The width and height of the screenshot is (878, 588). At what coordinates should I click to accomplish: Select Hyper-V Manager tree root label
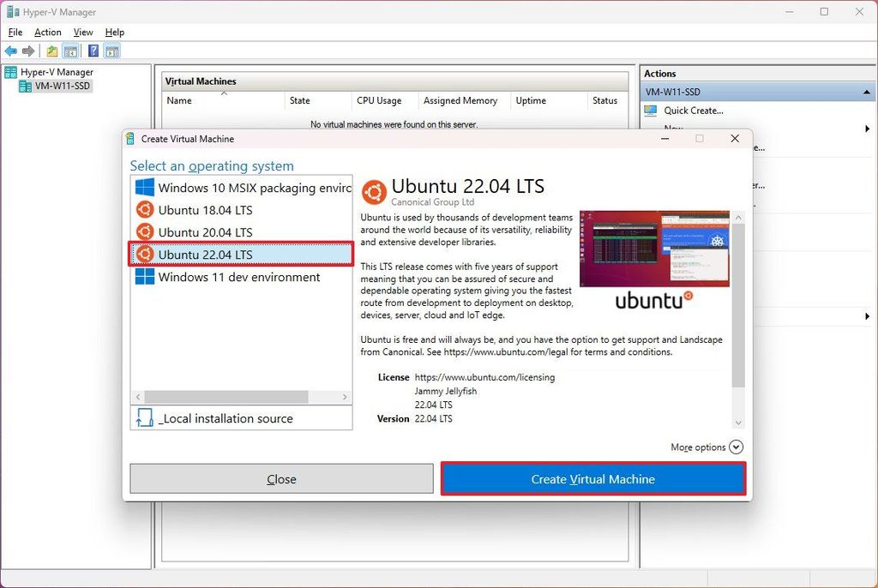[57, 72]
